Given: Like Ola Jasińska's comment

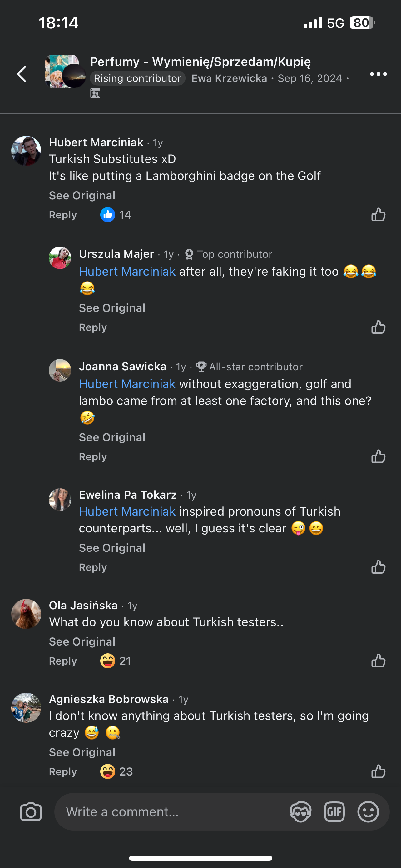Looking at the screenshot, I should [x=378, y=661].
